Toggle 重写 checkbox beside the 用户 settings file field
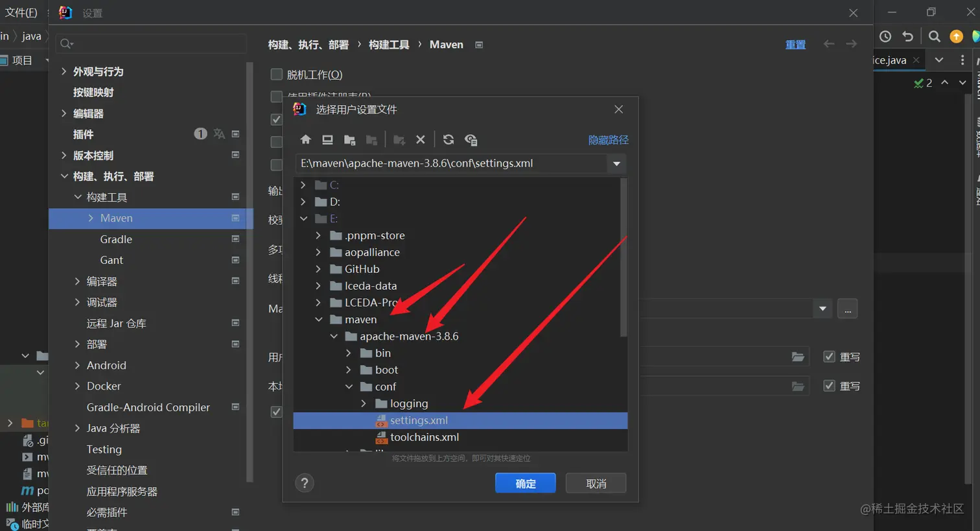Screen dimensions: 980x531 point(829,356)
